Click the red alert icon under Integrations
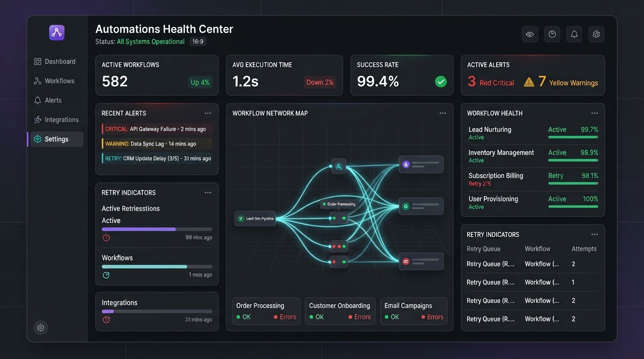Screen dimensions: 644x359 tap(106, 320)
